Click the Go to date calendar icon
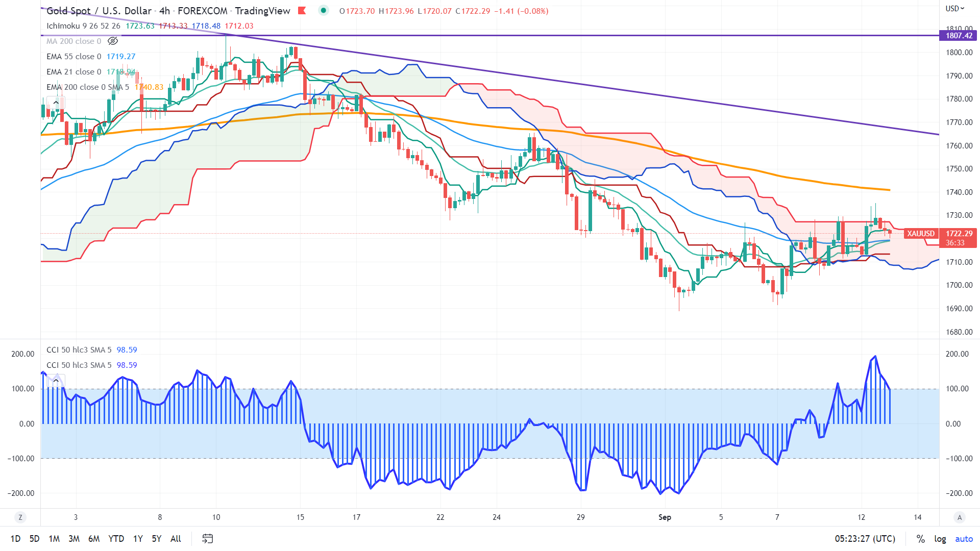This screenshot has width=980, height=551. click(x=207, y=538)
